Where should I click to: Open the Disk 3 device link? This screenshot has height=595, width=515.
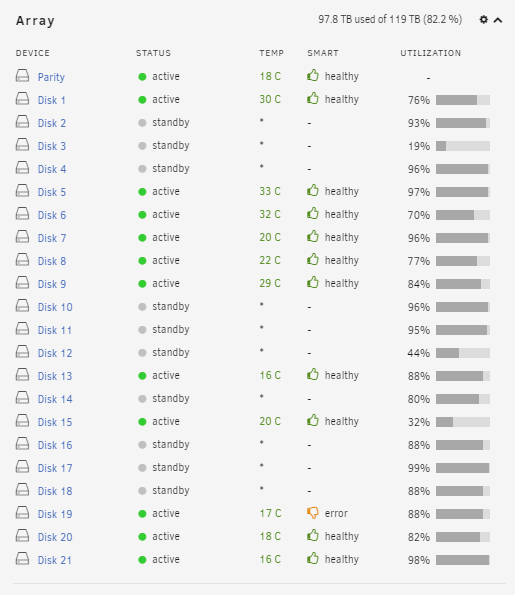52,146
